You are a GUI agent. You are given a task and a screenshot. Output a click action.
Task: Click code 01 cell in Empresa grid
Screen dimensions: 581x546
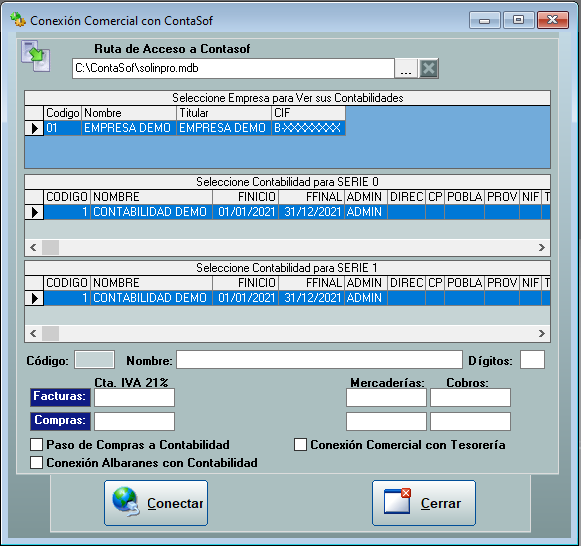point(63,128)
